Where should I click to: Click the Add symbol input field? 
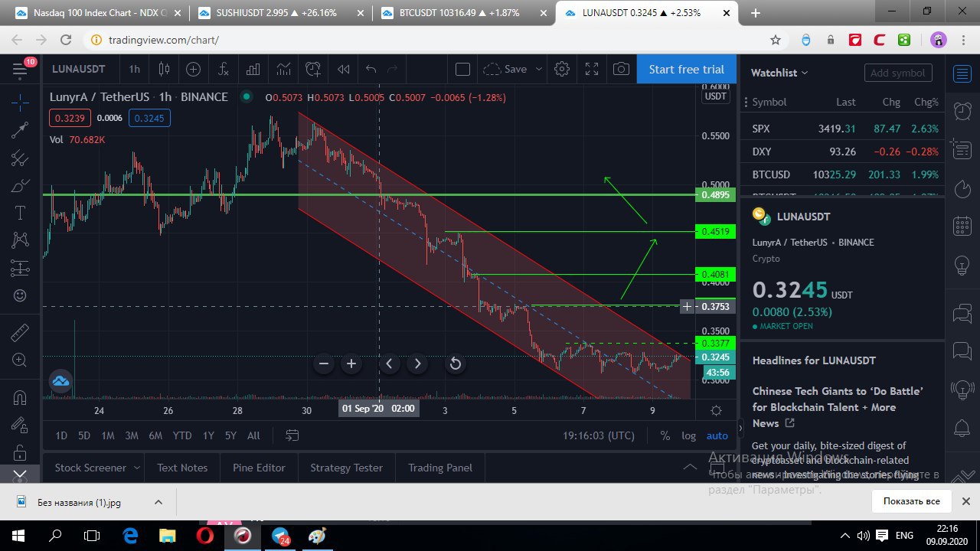[898, 73]
